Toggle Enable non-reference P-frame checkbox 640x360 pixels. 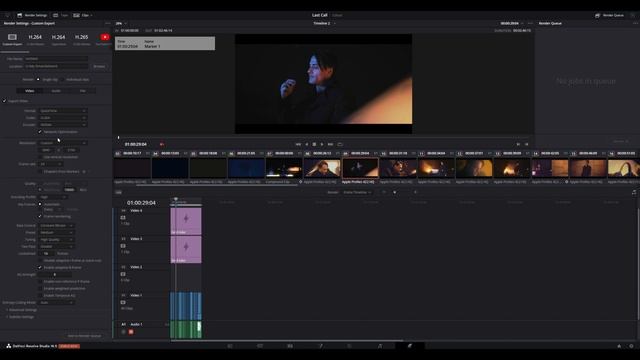[40, 282]
